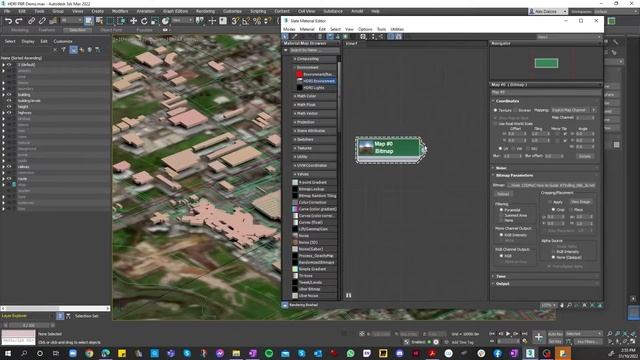Screen dimensions: 640x360
Task: Toggle 3D Snaps in the main toolbar
Action: (235, 21)
